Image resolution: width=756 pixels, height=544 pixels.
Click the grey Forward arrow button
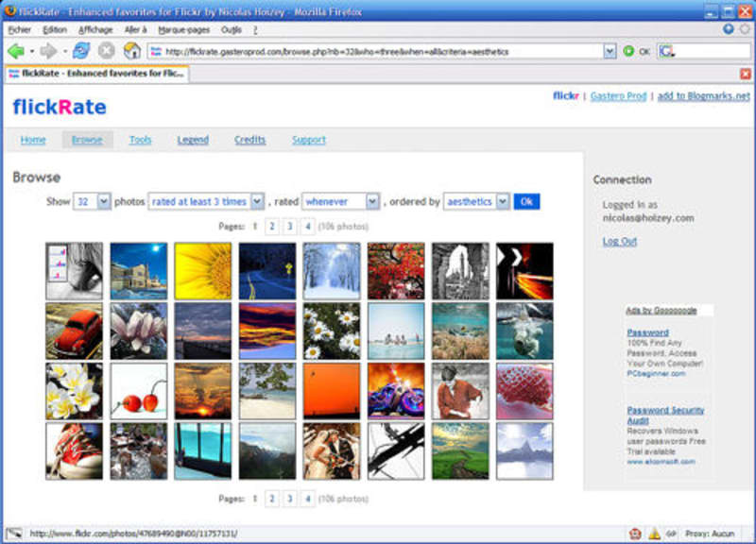[48, 51]
